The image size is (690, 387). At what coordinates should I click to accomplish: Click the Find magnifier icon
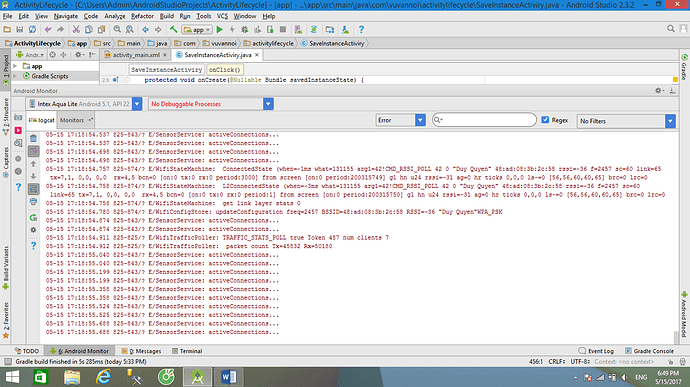click(117, 29)
